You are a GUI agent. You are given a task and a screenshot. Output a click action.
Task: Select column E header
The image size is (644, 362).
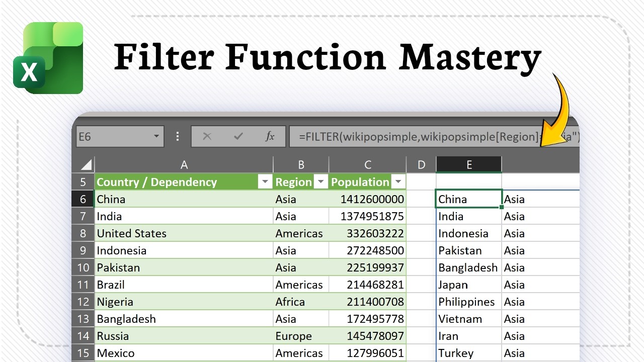469,164
